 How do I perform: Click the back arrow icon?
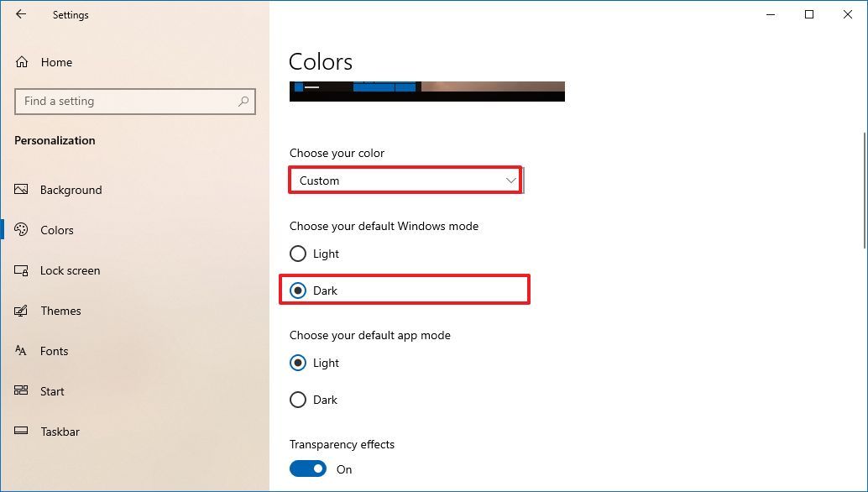point(21,14)
